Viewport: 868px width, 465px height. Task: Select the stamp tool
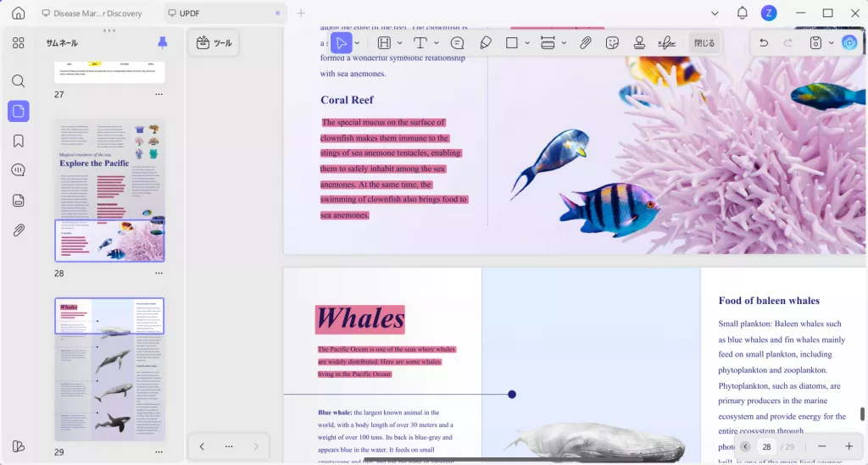pos(639,42)
